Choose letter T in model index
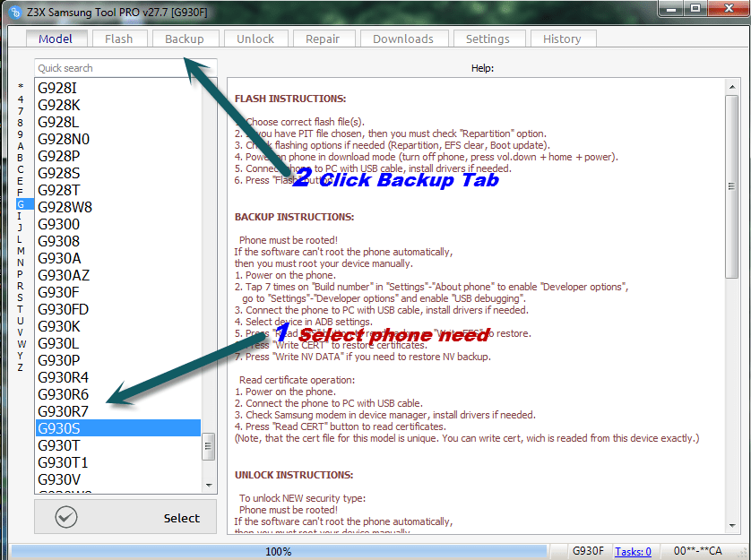 pos(20,309)
